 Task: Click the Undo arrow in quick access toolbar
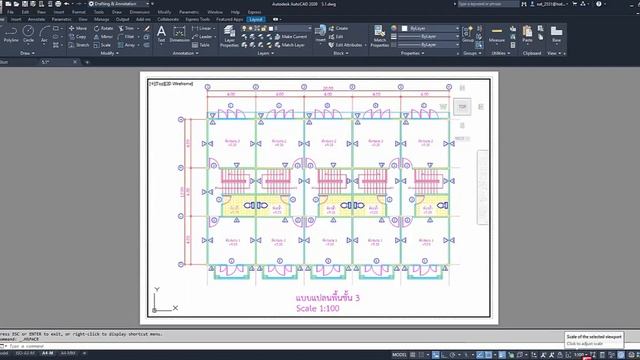click(67, 4)
